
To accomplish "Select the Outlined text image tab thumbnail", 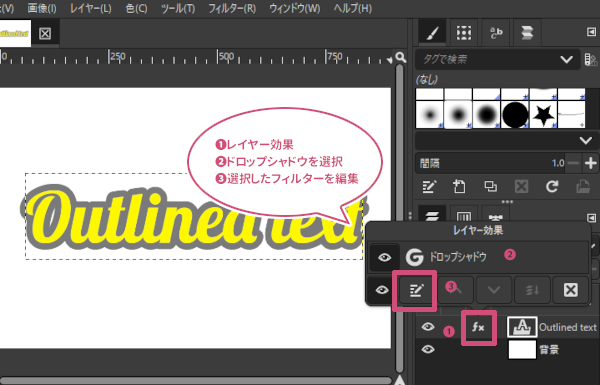I will 15,33.
